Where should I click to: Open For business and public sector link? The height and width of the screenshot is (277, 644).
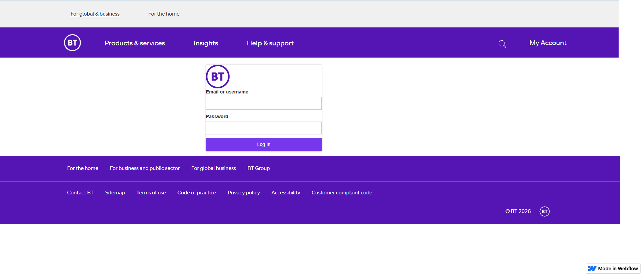[145, 168]
